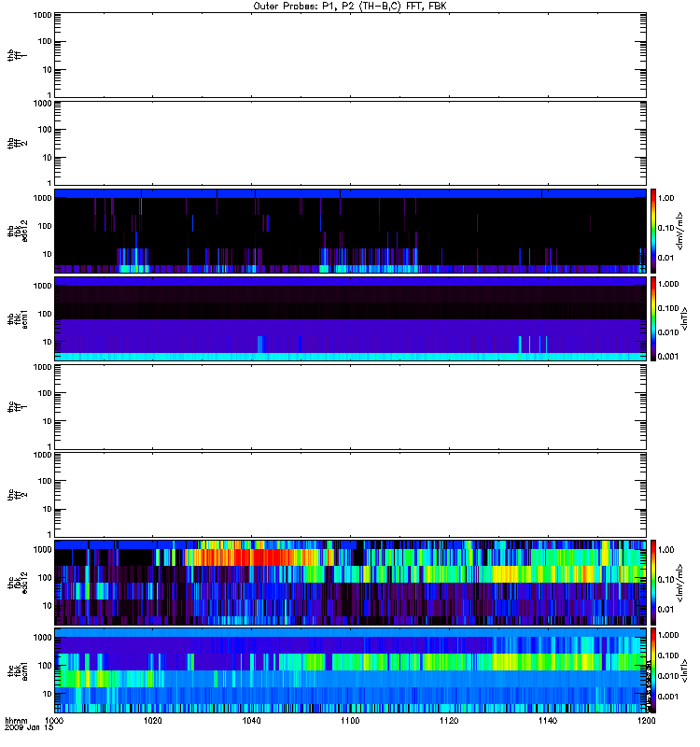Select the '2009 Jan 15' date label
The height and width of the screenshot is (747, 700).
(29, 728)
